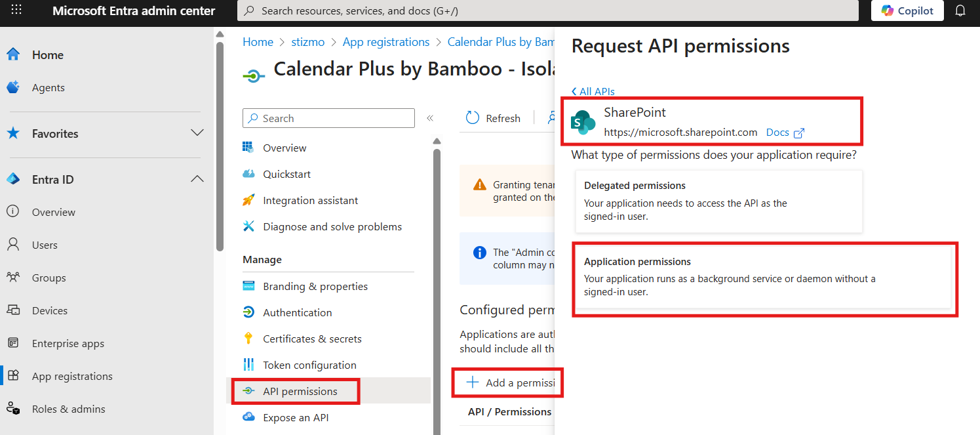Click inside the app's Search field
This screenshot has width=980, height=435.
(328, 118)
